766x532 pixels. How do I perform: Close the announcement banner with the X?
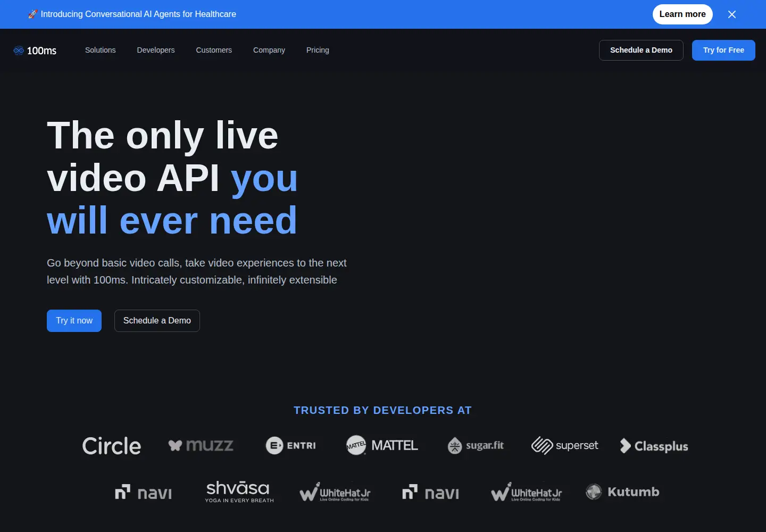[732, 14]
